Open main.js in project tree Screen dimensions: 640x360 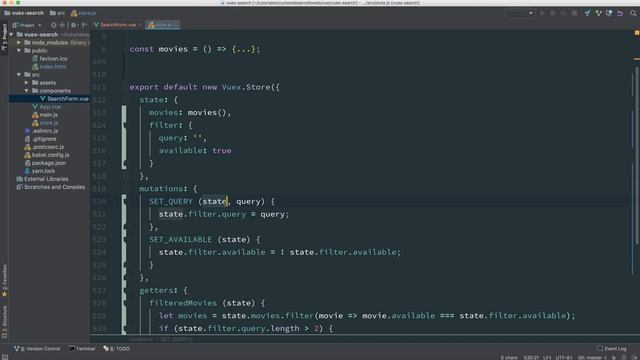coord(45,115)
